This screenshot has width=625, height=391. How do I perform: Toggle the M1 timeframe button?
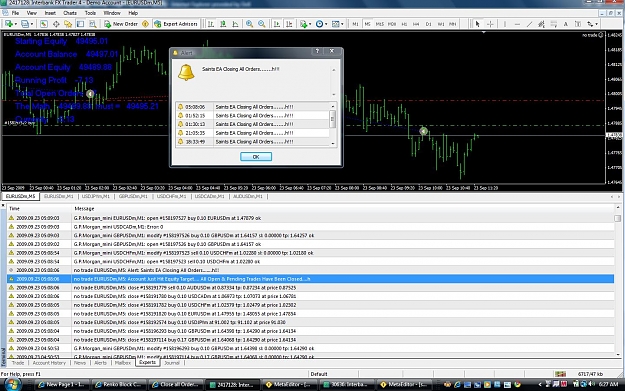(355, 24)
